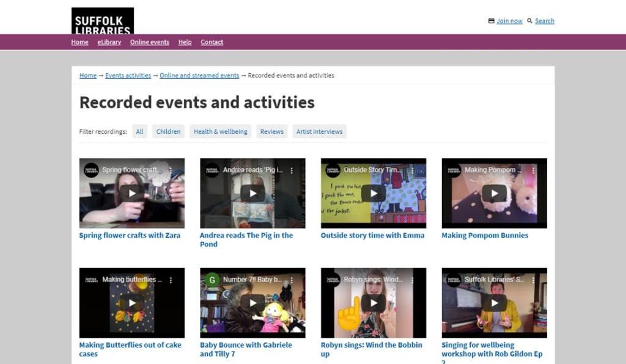Play the Robyn sings video
This screenshot has height=364, width=626.
pos(373,302)
